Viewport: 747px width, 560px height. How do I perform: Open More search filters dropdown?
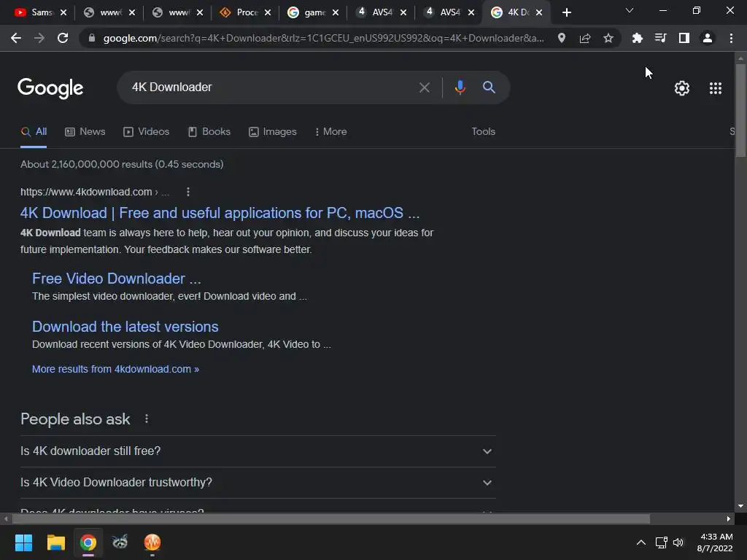[330, 131]
